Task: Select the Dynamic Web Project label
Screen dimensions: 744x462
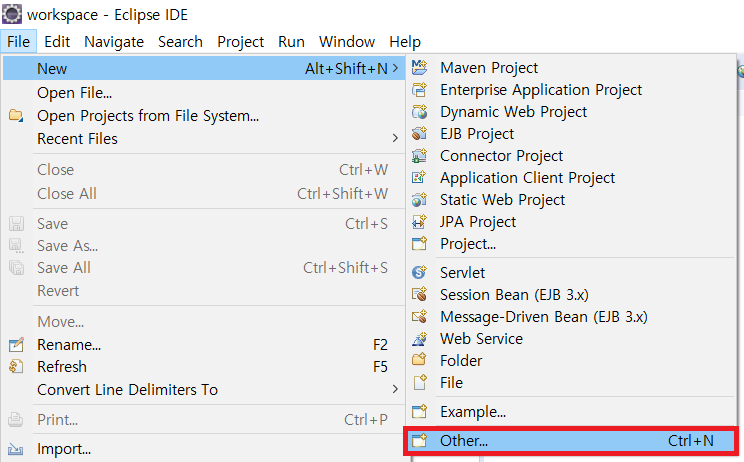Action: [x=513, y=112]
